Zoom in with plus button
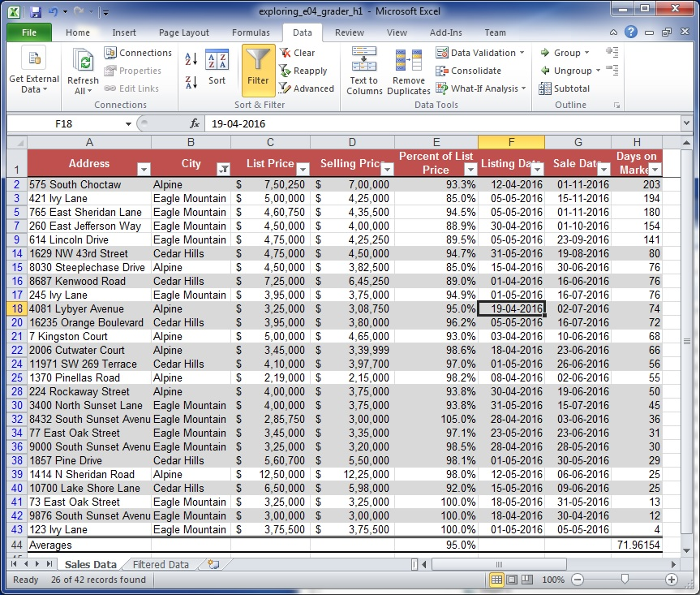Screen dimensions: 700x595 point(671,580)
